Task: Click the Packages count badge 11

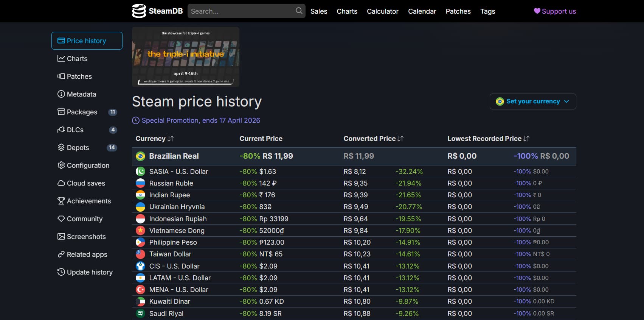Action: pos(113,112)
